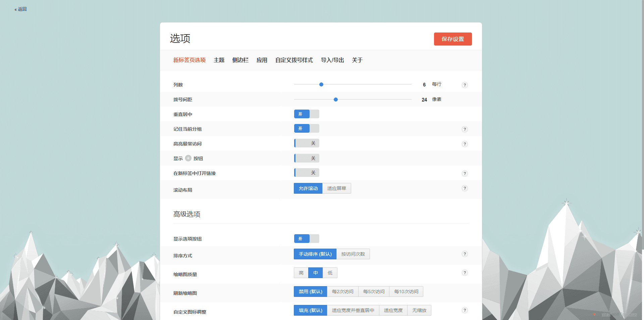Viewport: 644px width, 320px height.
Task: Select 无缩放 icon adjustment
Action: [x=419, y=310]
